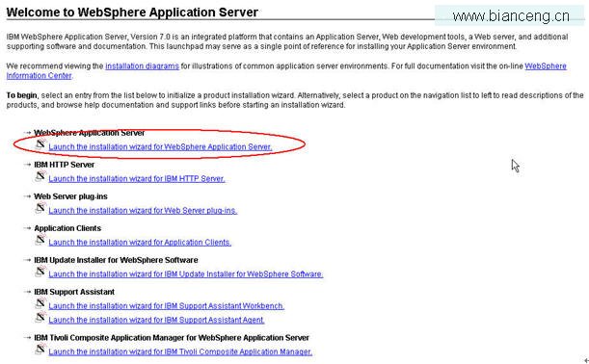
Task: Launch the installation wizard for Web Server plug-ins
Action: coord(143,211)
